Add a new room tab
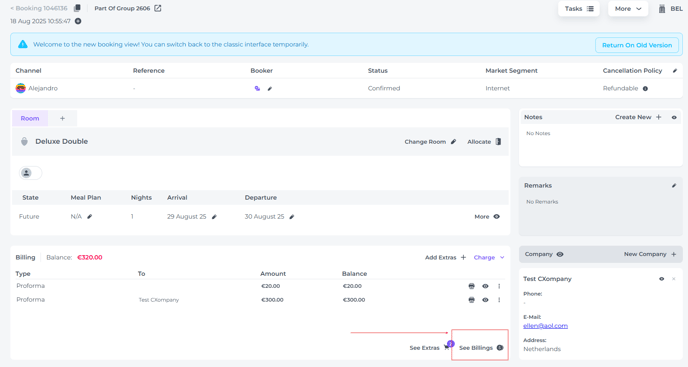 tap(62, 119)
